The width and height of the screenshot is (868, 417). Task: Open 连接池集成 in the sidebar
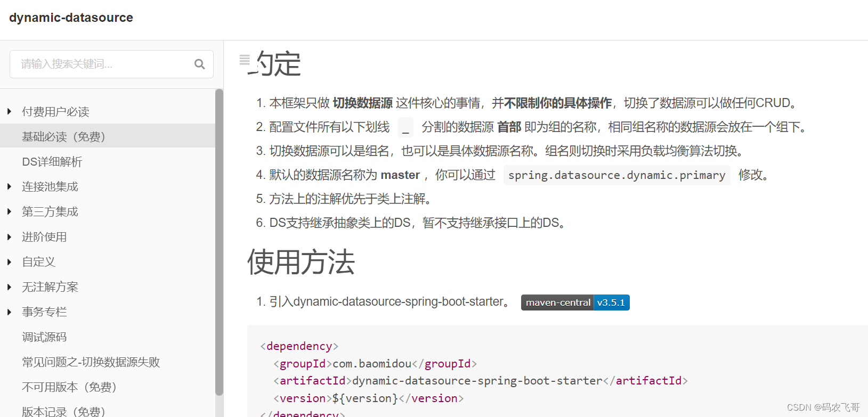pyautogui.click(x=50, y=187)
